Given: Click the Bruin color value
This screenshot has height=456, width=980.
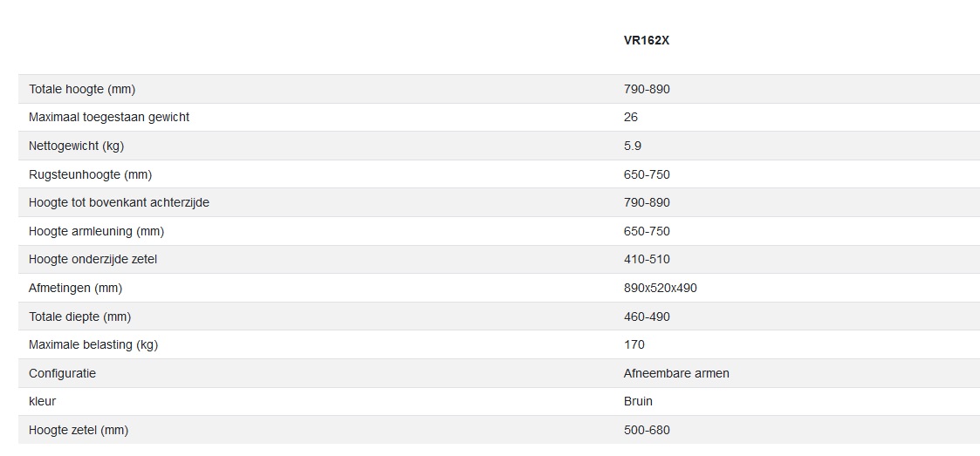Looking at the screenshot, I should [638, 401].
